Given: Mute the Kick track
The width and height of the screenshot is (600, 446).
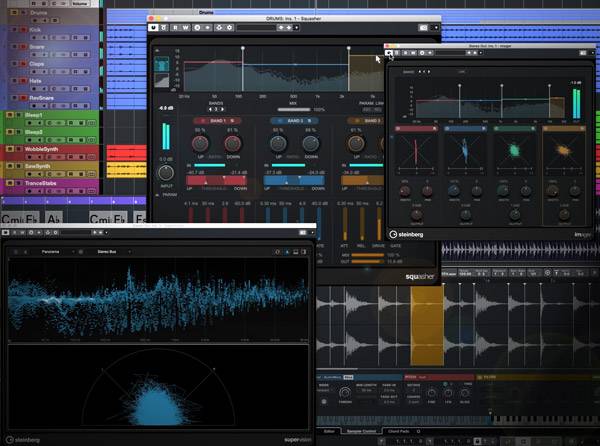Looking at the screenshot, I should 15,29.
